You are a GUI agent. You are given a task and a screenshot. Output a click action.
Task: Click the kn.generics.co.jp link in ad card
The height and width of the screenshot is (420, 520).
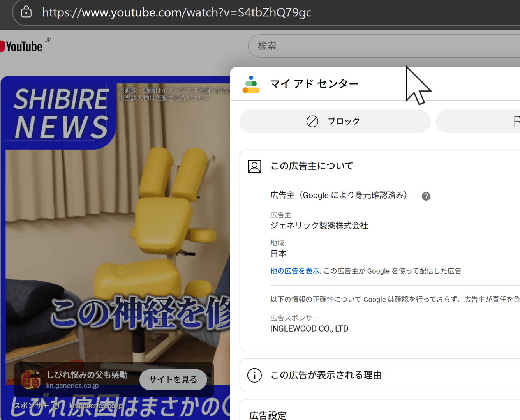click(x=72, y=385)
